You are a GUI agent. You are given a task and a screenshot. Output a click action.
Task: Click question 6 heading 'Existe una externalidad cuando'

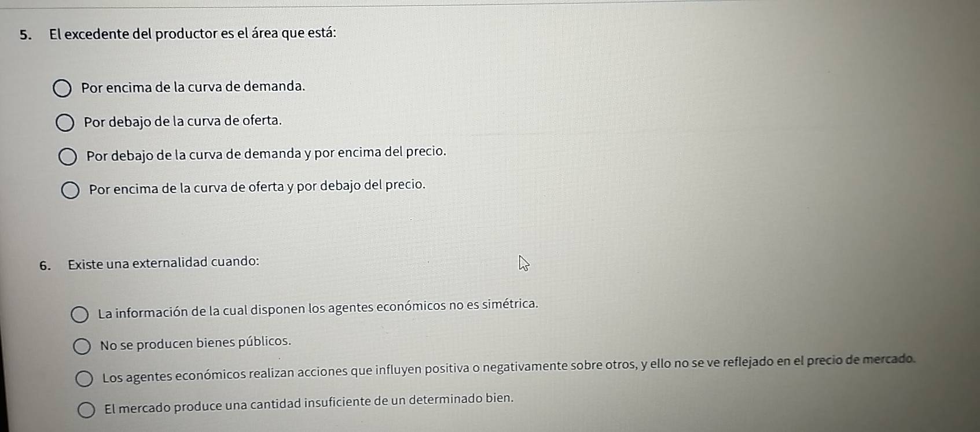[163, 263]
